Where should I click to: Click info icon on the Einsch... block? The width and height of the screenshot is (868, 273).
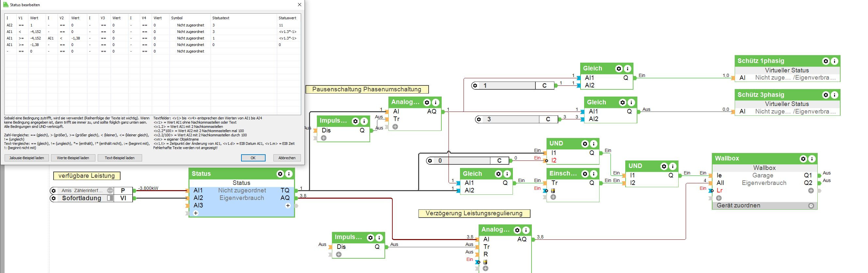(x=594, y=174)
